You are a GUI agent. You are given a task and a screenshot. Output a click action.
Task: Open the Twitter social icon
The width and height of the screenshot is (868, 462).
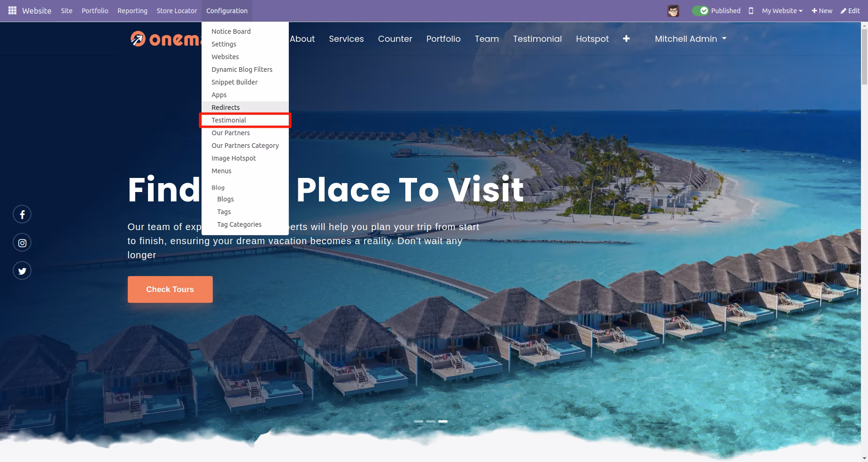pos(22,271)
